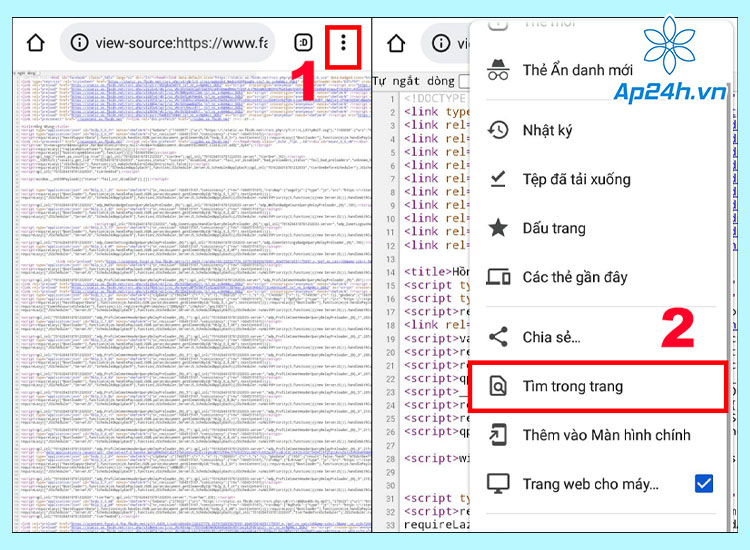Tap the share icon
Viewport: 750px width, 550px height.
pos(498,337)
